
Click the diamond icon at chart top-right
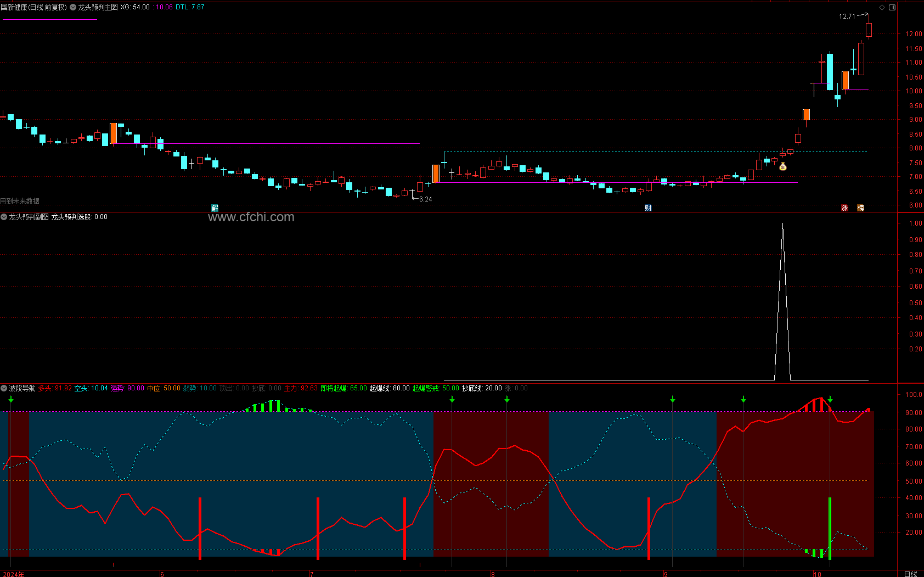[882, 8]
